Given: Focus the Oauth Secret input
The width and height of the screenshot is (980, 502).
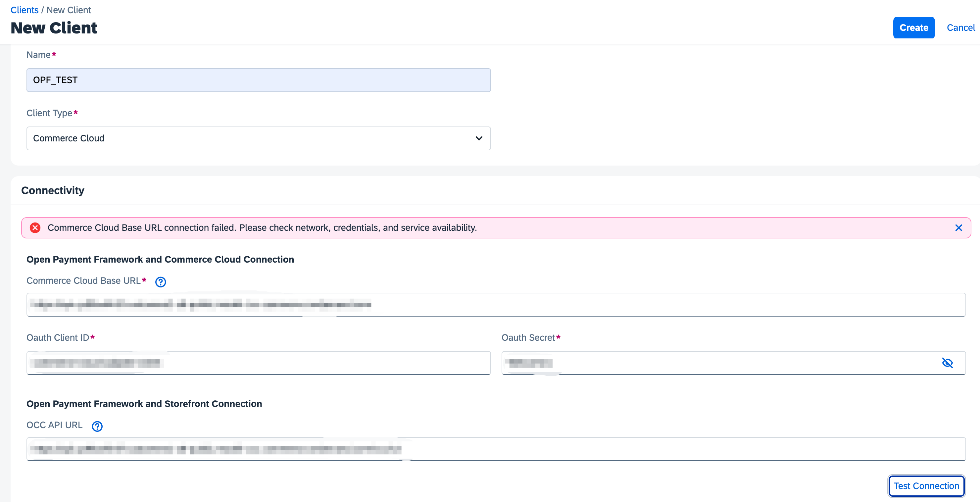Looking at the screenshot, I should point(733,363).
